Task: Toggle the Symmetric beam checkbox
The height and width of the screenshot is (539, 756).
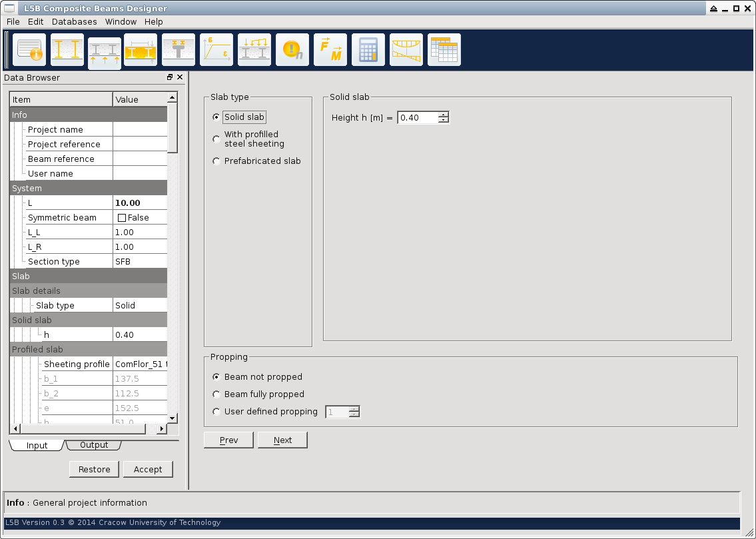Action: click(122, 218)
